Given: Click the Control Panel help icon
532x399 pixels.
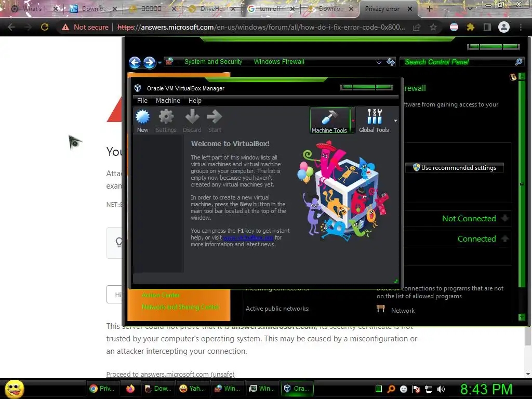Looking at the screenshot, I should point(513,77).
